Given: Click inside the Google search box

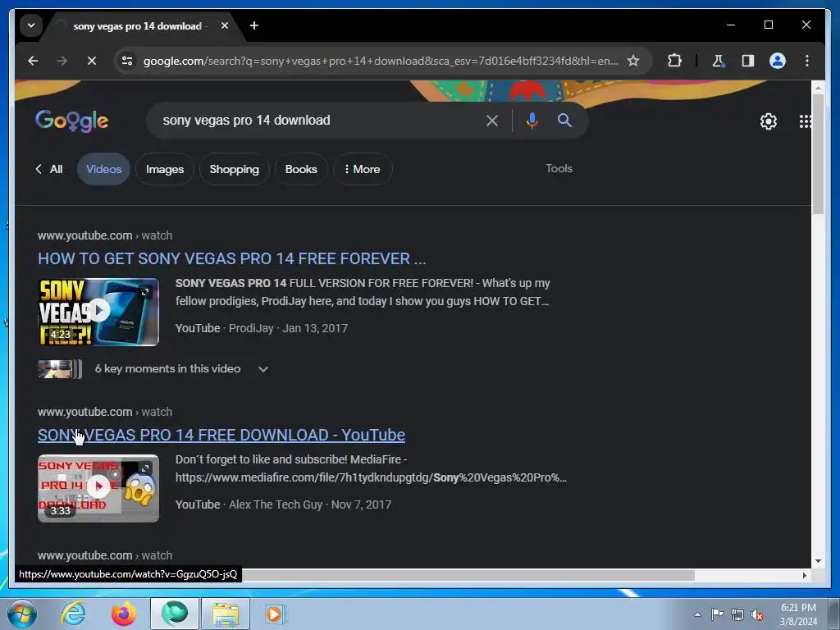Looking at the screenshot, I should click(x=319, y=121).
